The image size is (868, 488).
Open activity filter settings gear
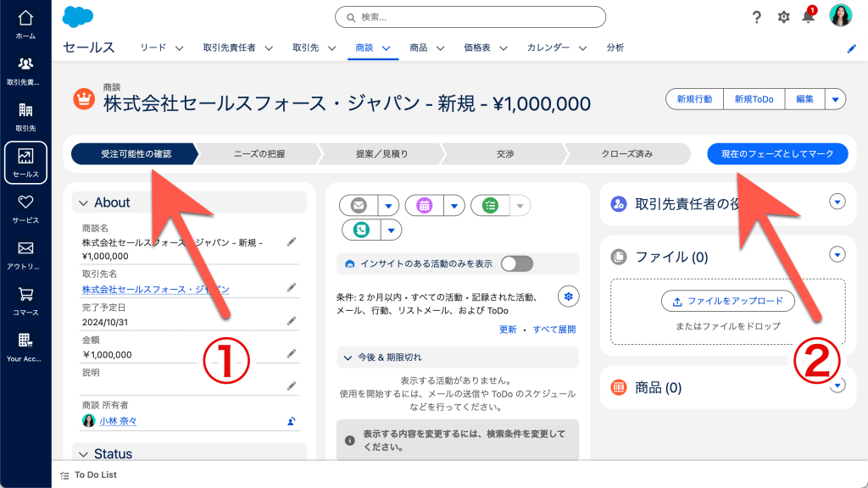[x=569, y=297]
